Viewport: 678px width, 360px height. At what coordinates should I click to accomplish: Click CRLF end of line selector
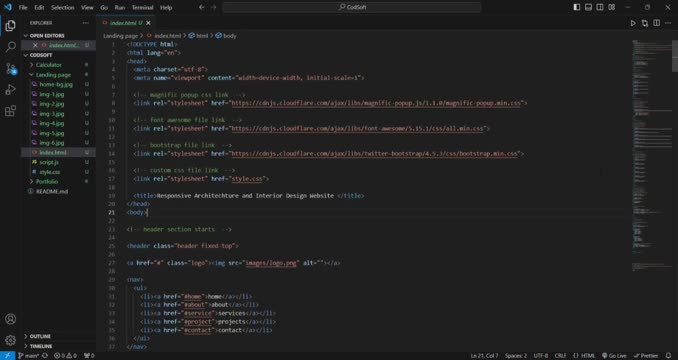click(560, 356)
